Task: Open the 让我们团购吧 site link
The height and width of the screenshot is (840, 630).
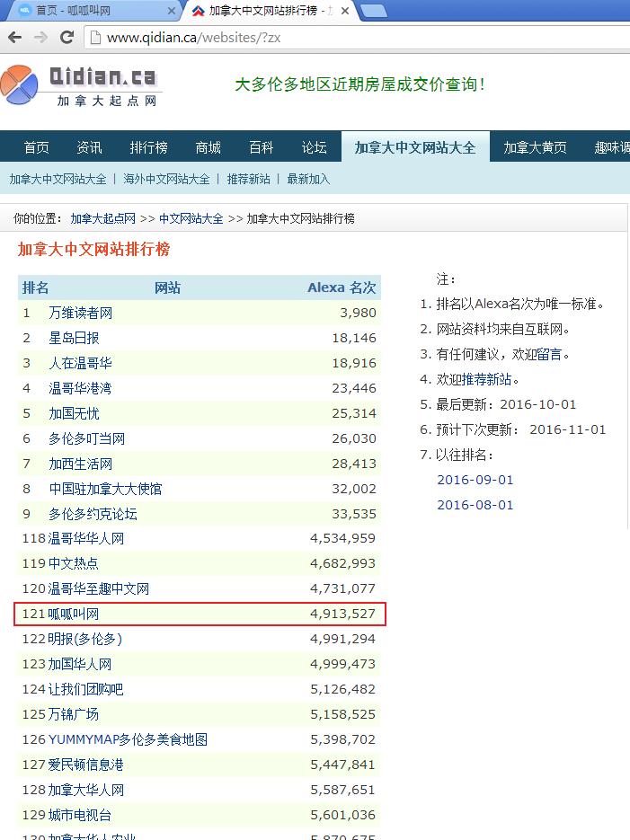Action: click(x=85, y=689)
